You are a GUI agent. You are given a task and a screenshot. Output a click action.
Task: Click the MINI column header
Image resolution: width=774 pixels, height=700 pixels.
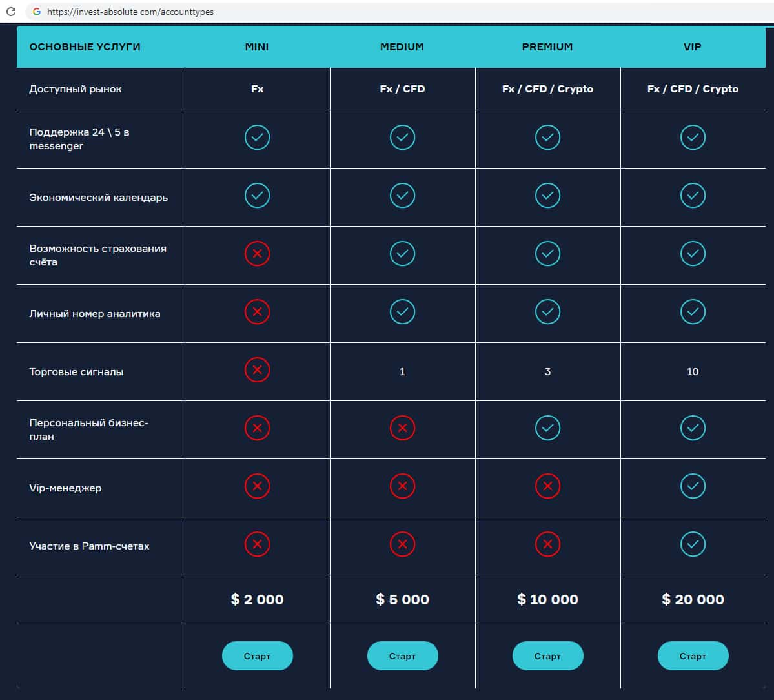pos(257,47)
